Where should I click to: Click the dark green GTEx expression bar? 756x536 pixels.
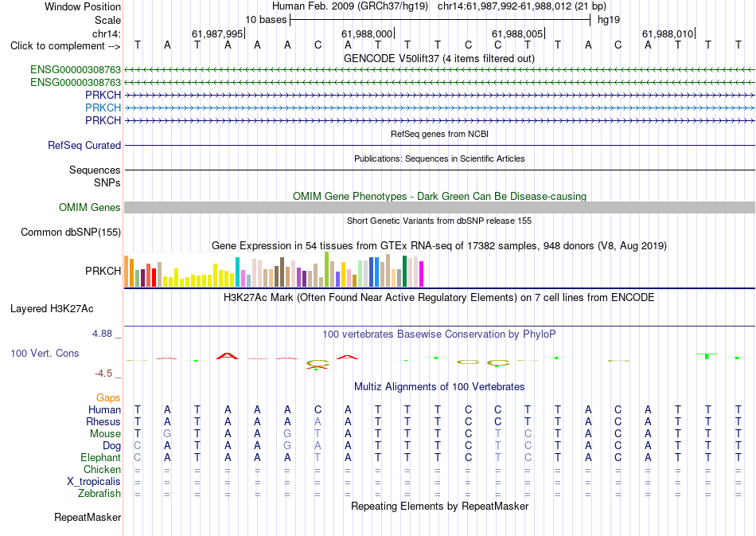coord(404,271)
